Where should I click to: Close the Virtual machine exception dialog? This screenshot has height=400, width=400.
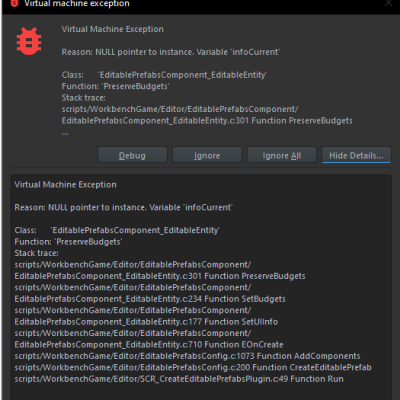coord(389,3)
